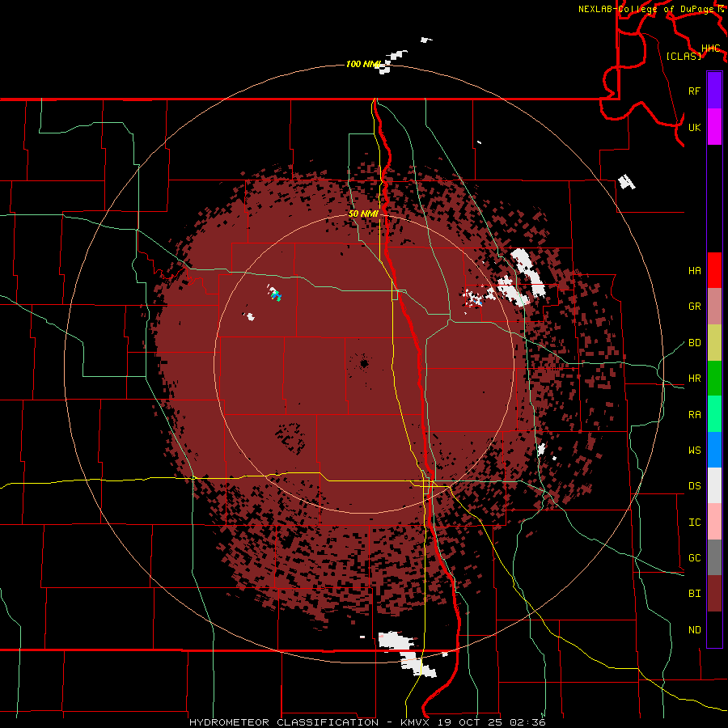Click the UK magenta legend swatch
This screenshot has width=728, height=728.
(714, 126)
